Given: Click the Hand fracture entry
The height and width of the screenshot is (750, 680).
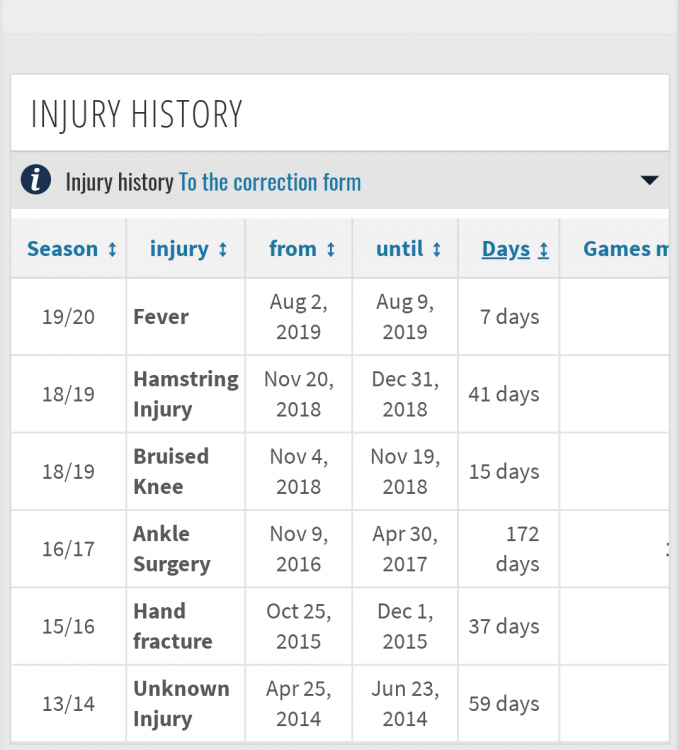Looking at the screenshot, I should (x=173, y=626).
